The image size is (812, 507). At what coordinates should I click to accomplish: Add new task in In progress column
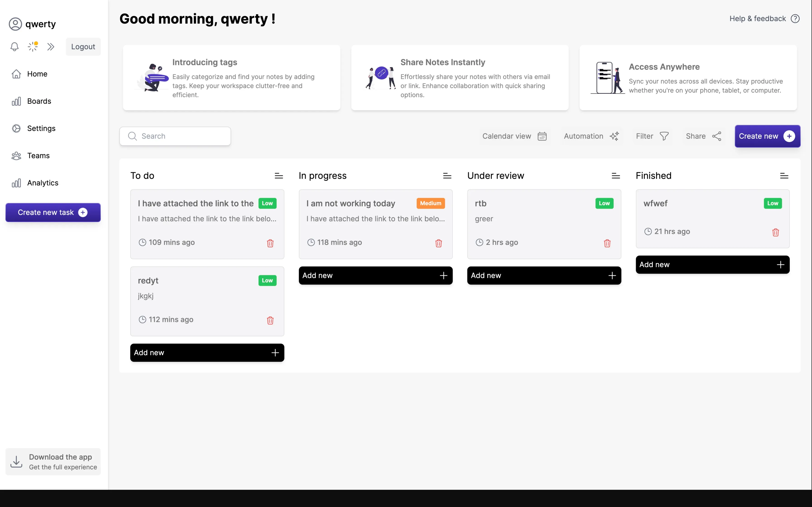(x=375, y=276)
